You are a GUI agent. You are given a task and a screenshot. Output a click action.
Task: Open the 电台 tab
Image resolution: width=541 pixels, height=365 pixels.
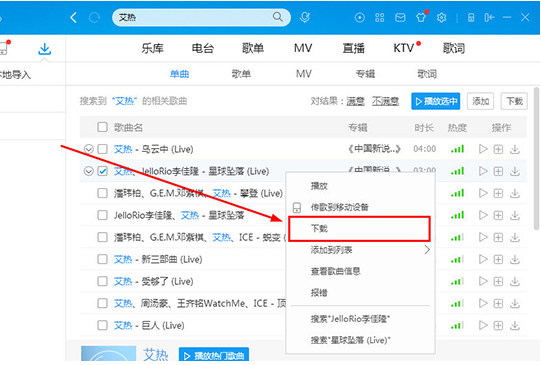203,48
